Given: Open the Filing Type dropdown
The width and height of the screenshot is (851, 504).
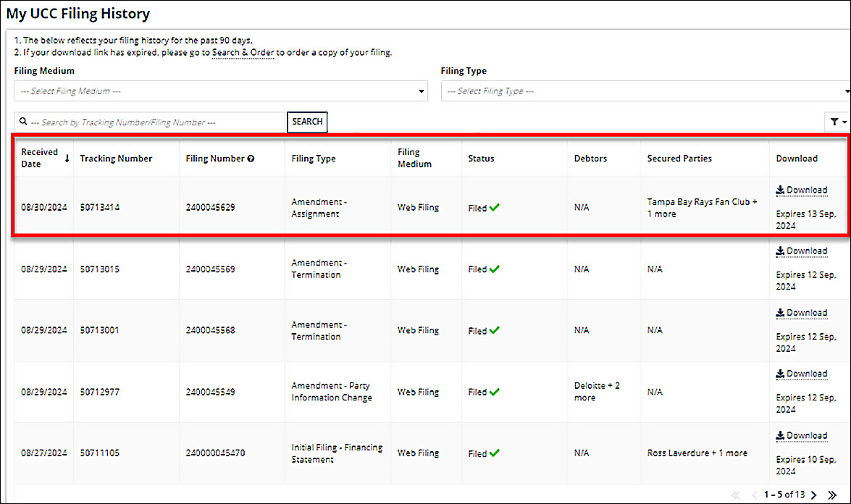Looking at the screenshot, I should 645,91.
